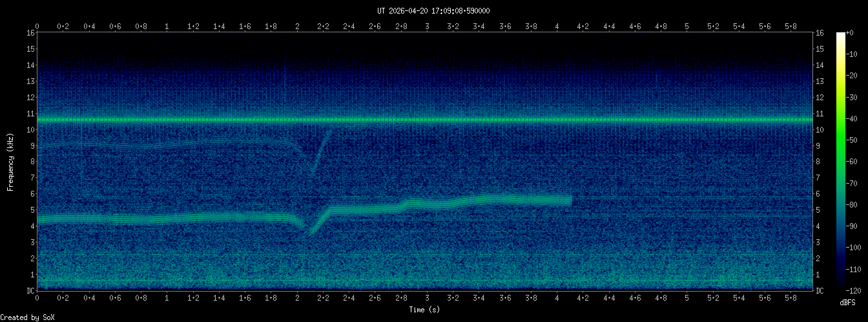868x322 pixels.
Task: Click the white top of the color scale bar
Action: [x=840, y=36]
